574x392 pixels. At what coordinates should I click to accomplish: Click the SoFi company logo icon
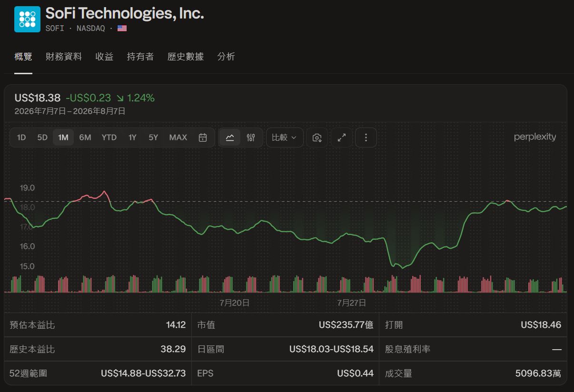tap(27, 19)
